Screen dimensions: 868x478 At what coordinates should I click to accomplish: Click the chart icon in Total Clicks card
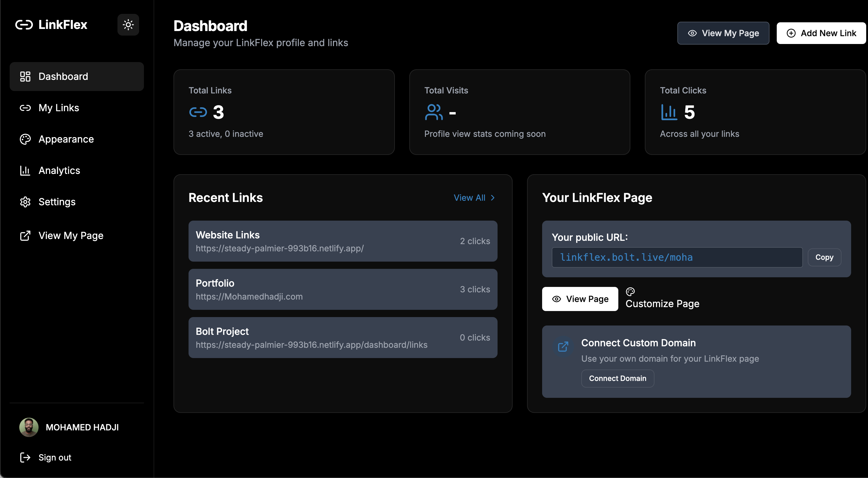pos(669,112)
